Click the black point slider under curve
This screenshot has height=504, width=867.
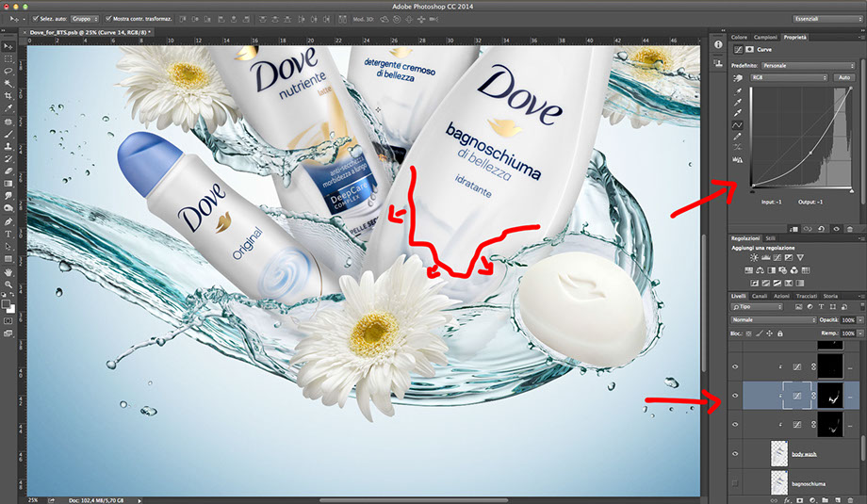(x=753, y=192)
